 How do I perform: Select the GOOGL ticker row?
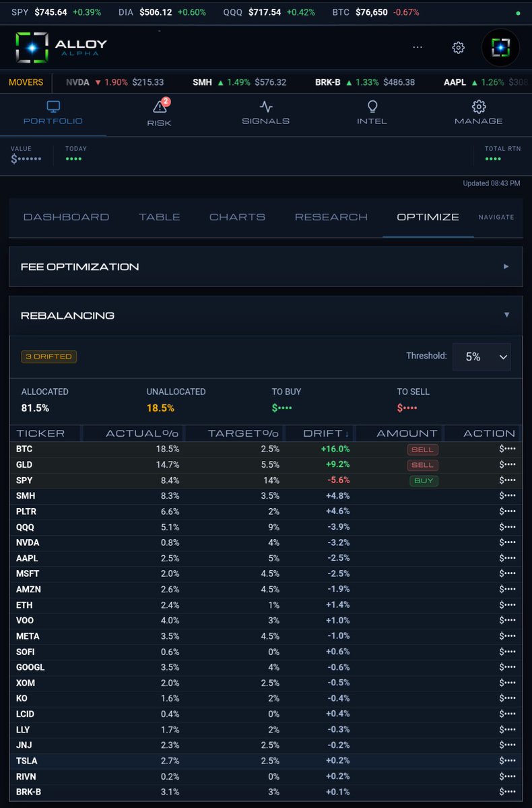[266, 666]
